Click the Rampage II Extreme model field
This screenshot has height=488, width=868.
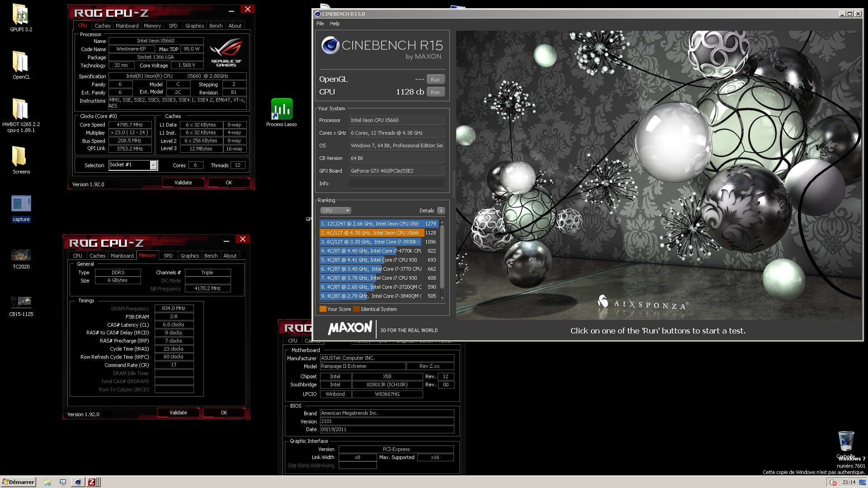tap(363, 366)
